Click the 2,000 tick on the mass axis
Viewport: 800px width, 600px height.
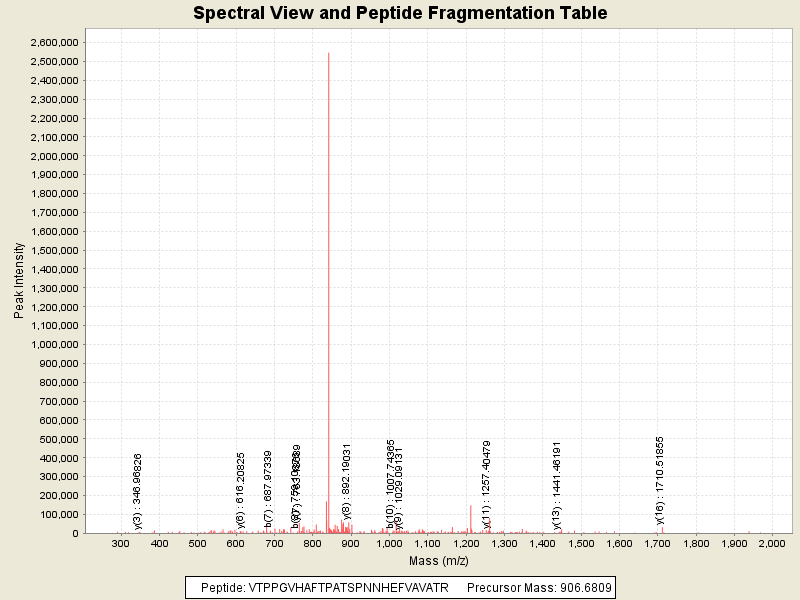click(x=771, y=544)
